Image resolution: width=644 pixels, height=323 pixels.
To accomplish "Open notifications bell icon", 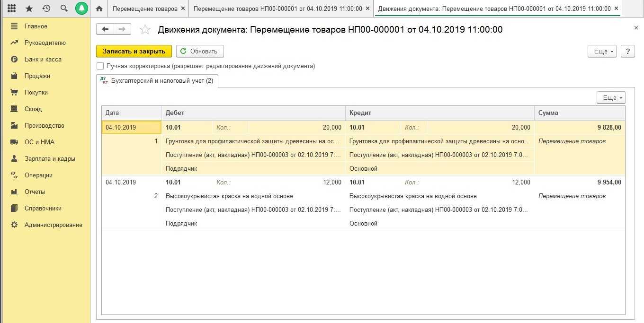I will [81, 9].
